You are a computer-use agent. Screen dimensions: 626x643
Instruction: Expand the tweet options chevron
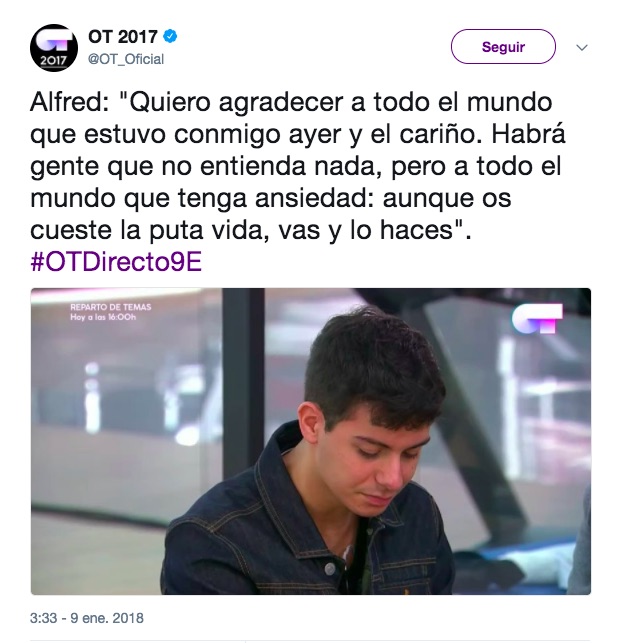point(582,48)
